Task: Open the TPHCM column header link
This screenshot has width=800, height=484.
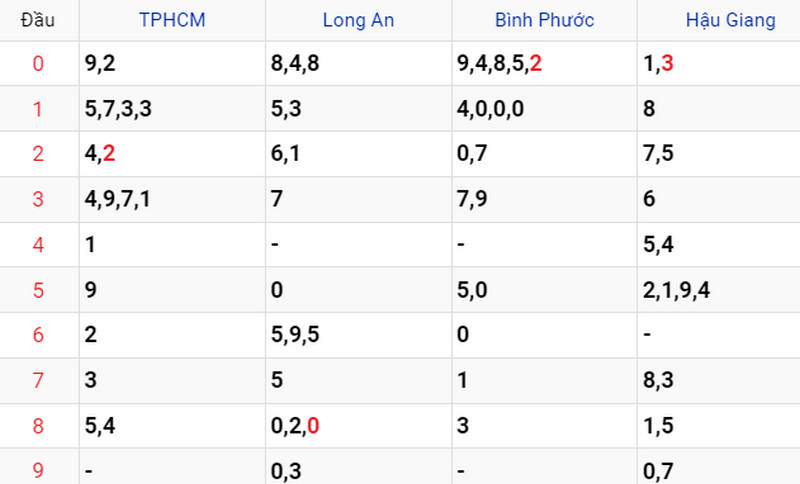Action: click(x=172, y=20)
